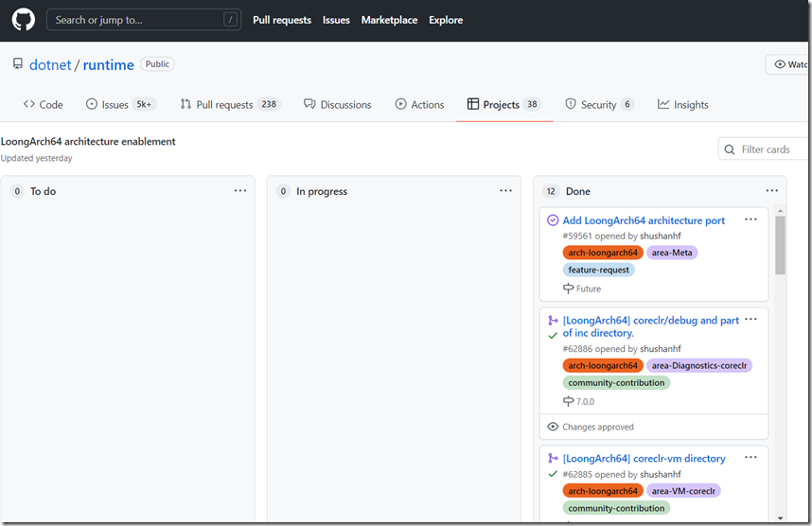The width and height of the screenshot is (812, 526).
Task: Click the pull request icon on coreclr/debug card
Action: coord(553,321)
